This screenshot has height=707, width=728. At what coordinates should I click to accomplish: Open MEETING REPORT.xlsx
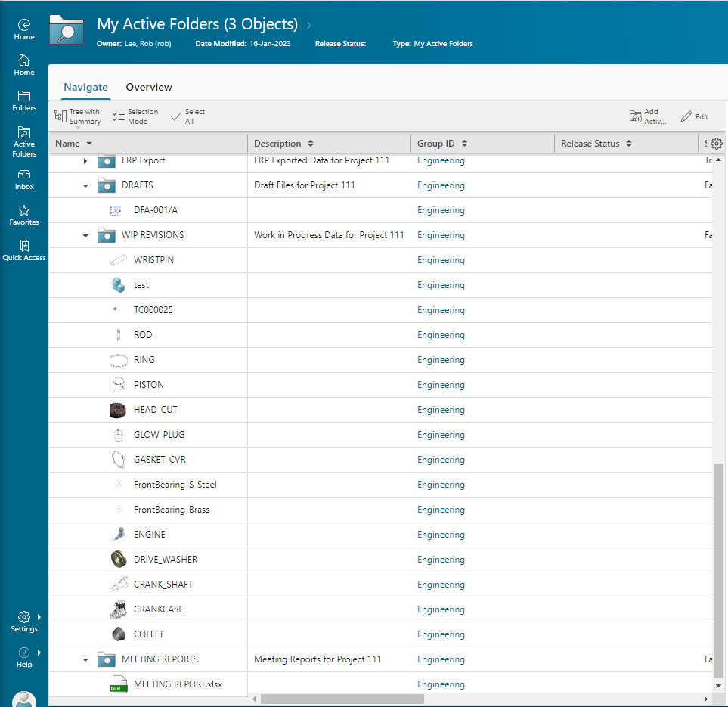(x=179, y=684)
